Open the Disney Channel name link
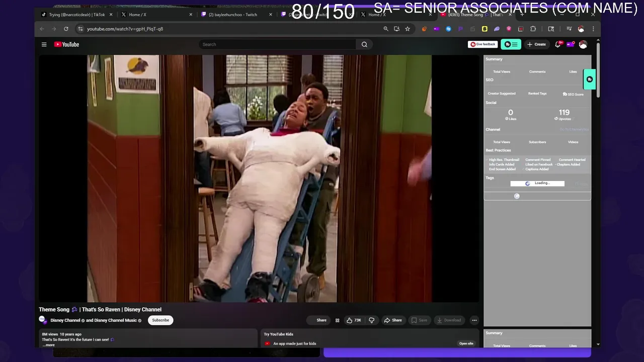 click(x=65, y=320)
